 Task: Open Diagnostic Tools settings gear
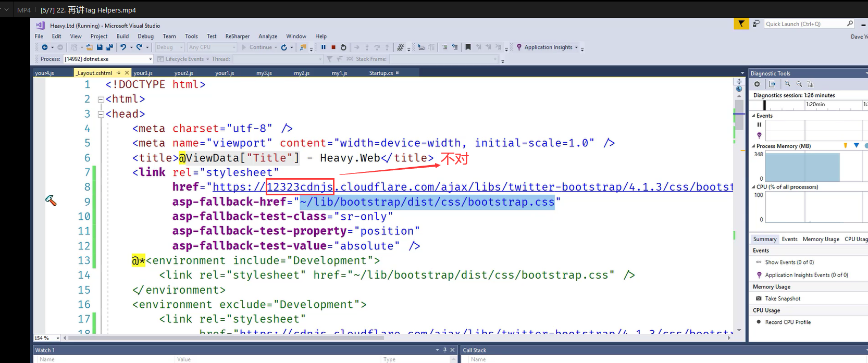[x=757, y=84]
